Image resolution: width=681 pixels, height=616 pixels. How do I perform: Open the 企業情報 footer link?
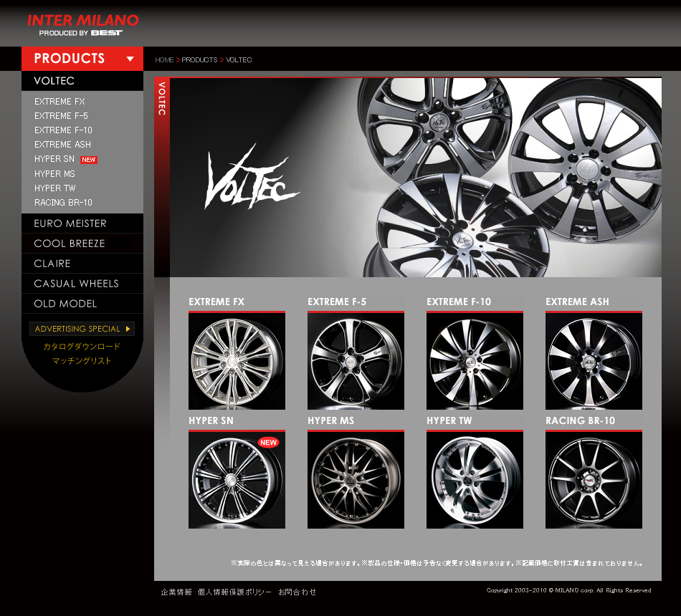(176, 592)
